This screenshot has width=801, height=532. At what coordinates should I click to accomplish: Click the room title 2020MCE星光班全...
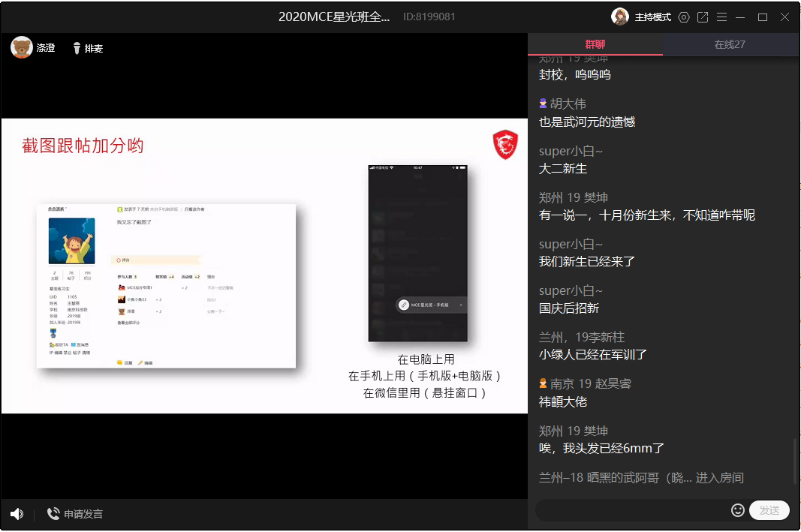pos(334,17)
